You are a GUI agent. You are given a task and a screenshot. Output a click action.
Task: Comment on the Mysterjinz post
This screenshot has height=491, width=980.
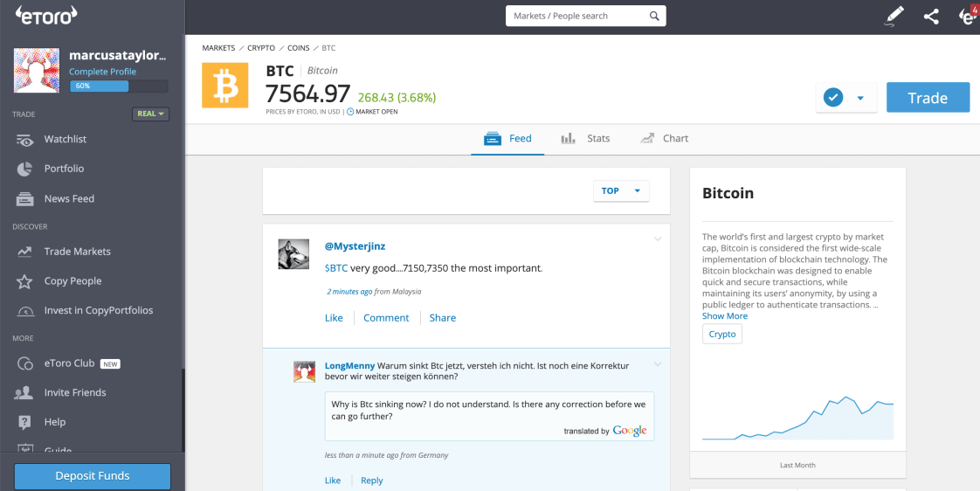(386, 318)
